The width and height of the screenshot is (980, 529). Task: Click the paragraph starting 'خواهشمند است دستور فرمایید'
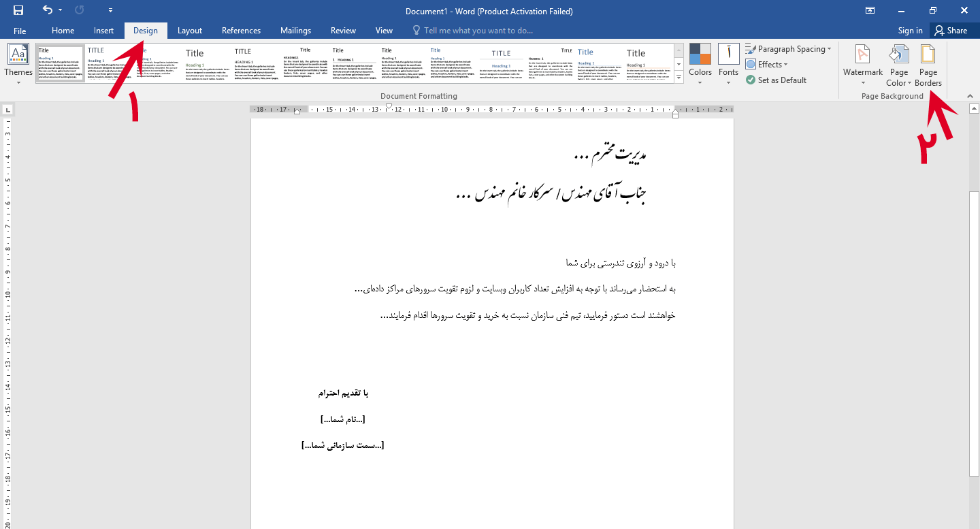[528, 316]
